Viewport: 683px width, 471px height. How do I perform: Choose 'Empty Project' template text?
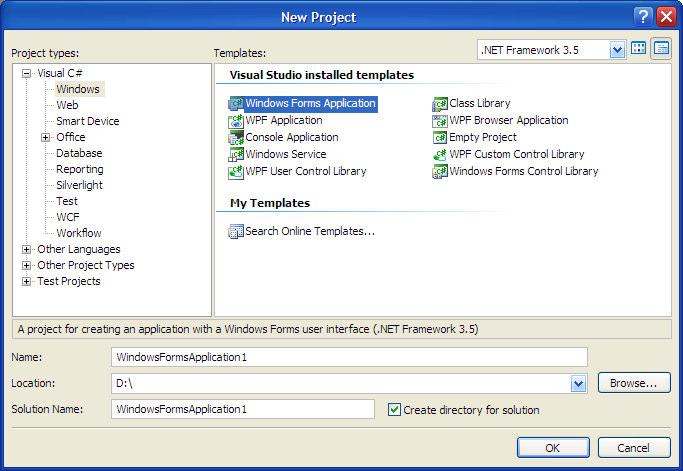tap(483, 138)
